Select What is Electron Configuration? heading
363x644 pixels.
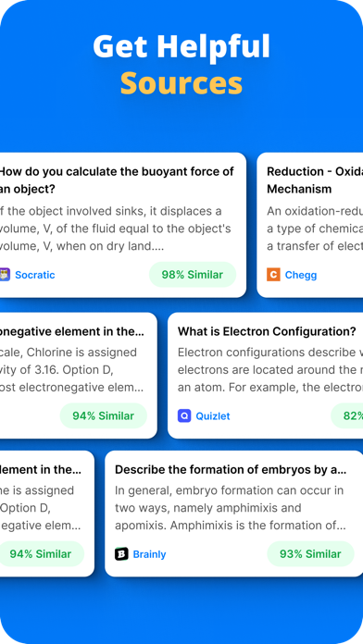pyautogui.click(x=267, y=331)
